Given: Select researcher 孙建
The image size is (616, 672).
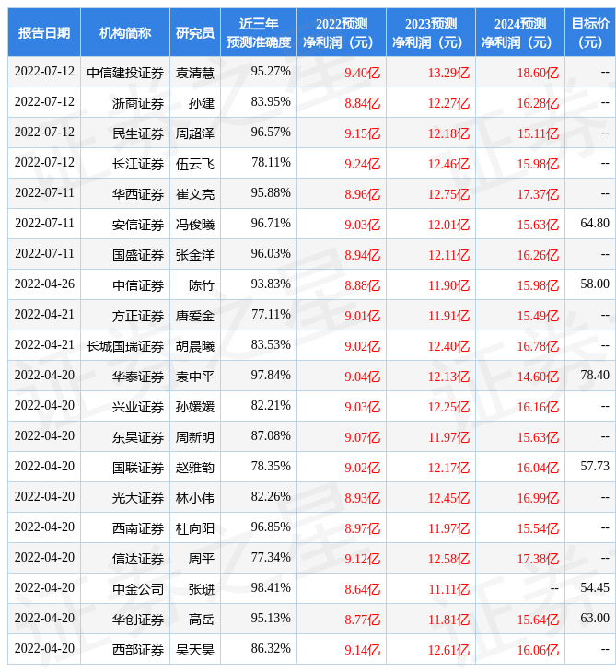Looking at the screenshot, I should [x=202, y=103].
